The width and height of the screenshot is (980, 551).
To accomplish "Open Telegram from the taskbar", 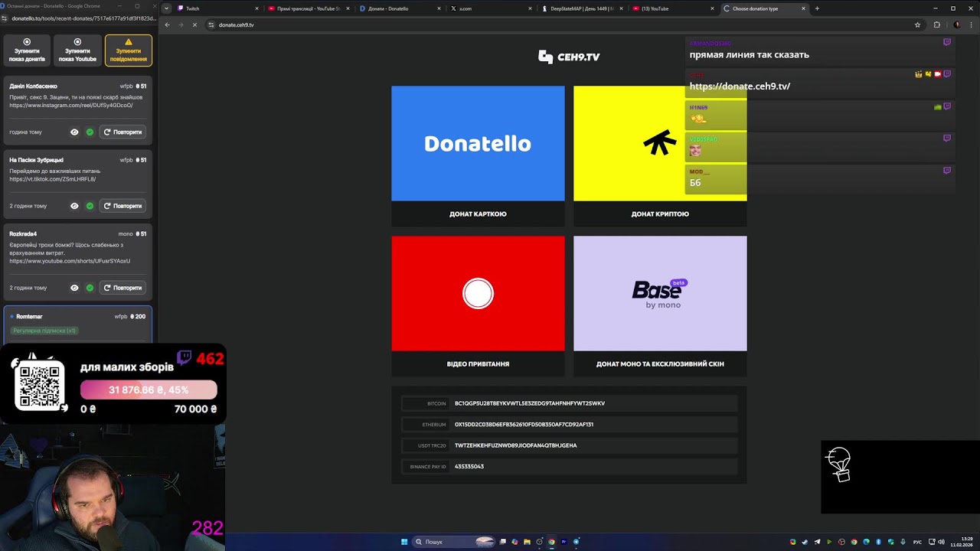I will click(577, 542).
